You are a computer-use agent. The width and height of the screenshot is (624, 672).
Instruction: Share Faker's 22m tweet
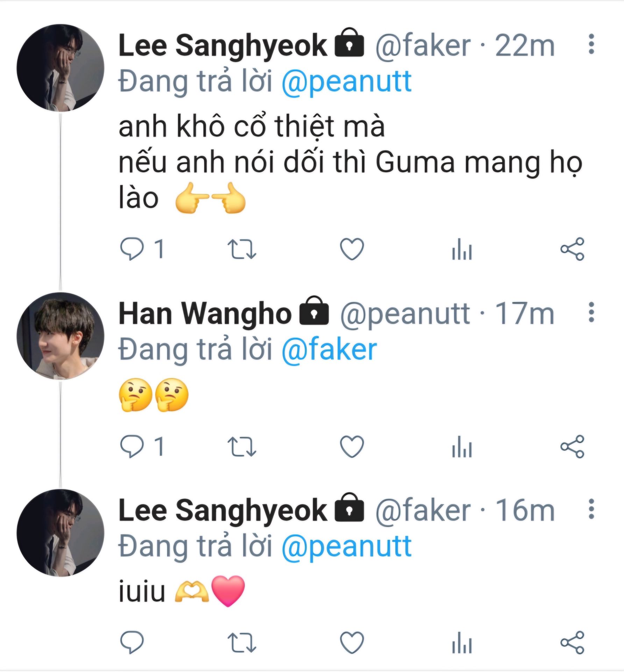click(572, 249)
